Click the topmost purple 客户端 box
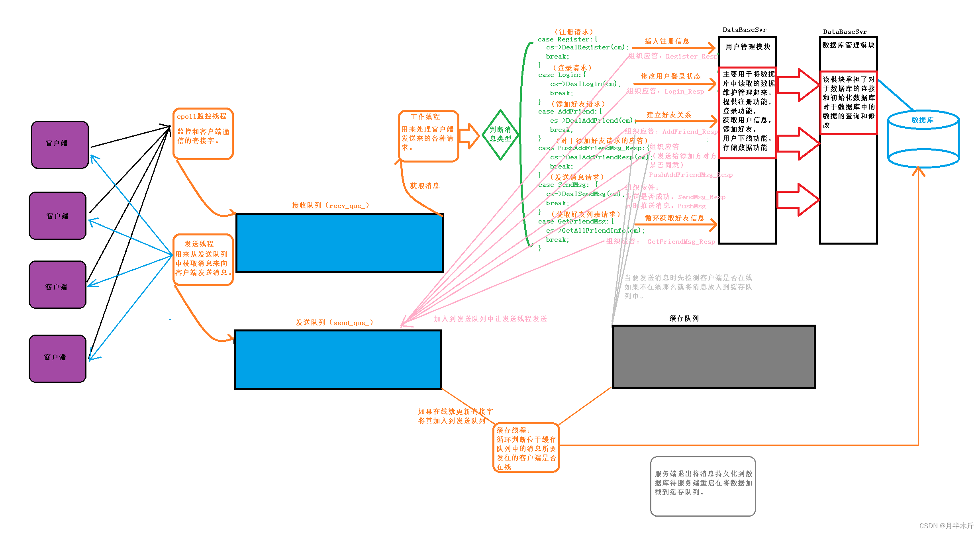Screen dimensions: 980x533 [x=60, y=145]
